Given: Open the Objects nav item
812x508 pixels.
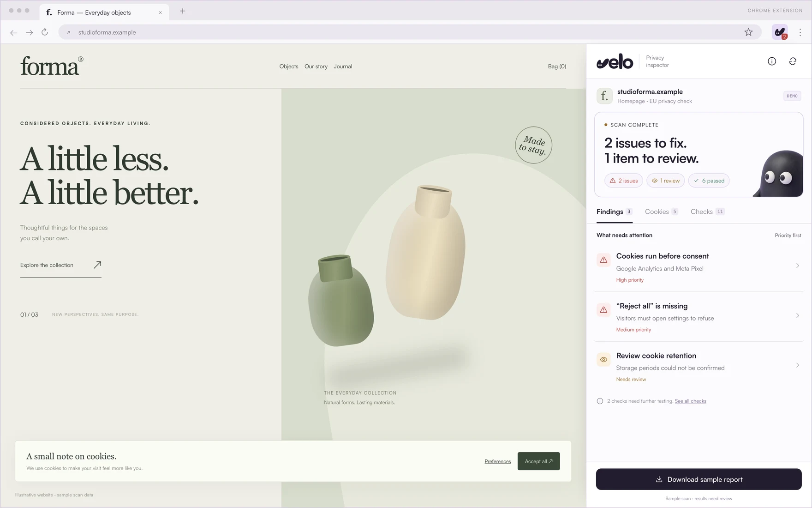Looking at the screenshot, I should tap(289, 67).
